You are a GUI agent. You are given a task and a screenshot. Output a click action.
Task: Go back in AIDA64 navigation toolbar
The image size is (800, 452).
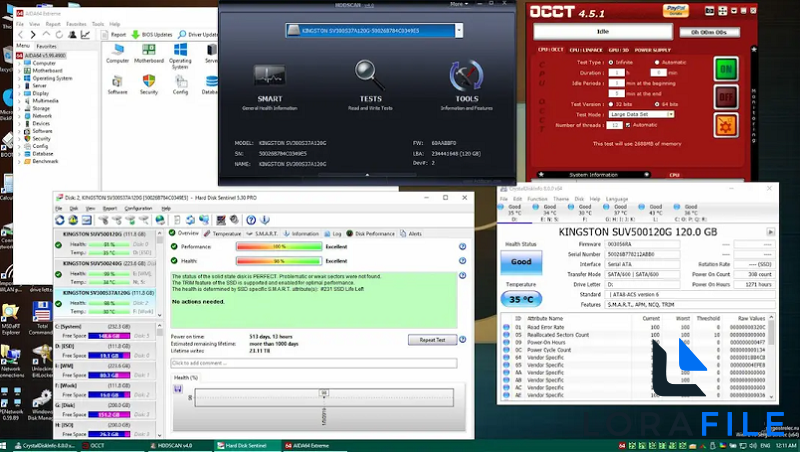pos(20,35)
